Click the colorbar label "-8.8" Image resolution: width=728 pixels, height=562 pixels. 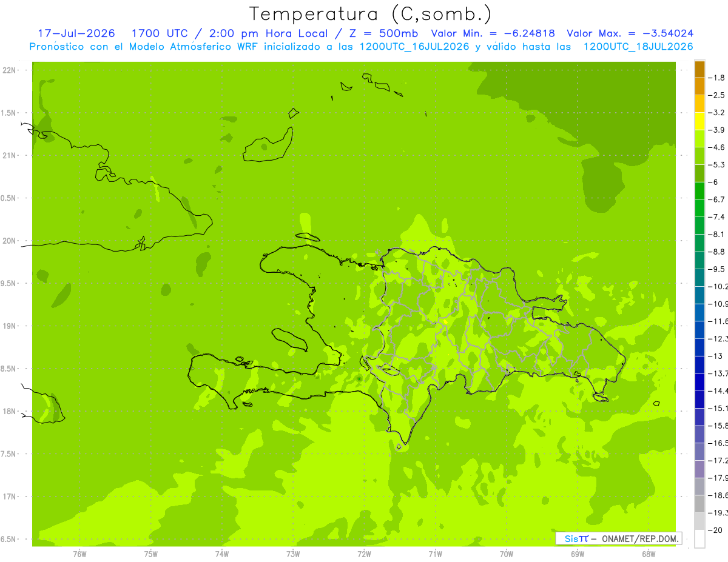[717, 252]
